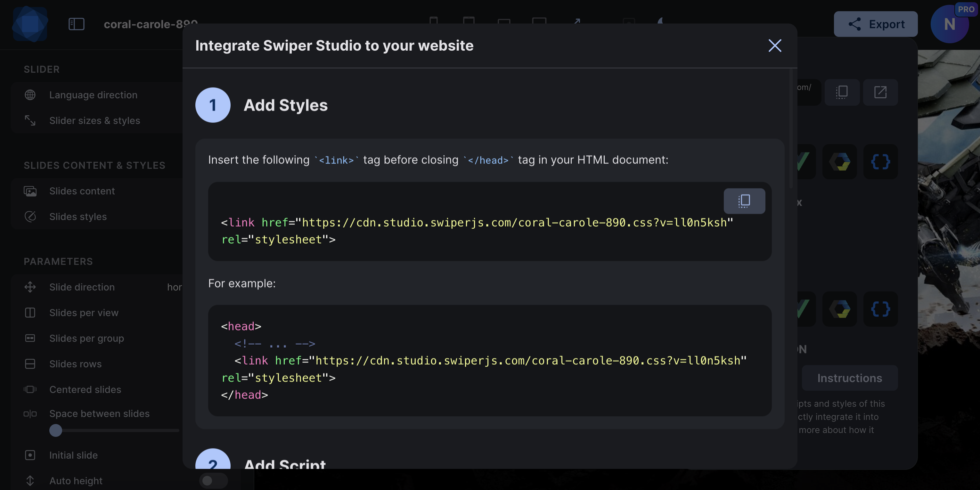
Task: Click the Space between slides slider track
Action: point(114,430)
